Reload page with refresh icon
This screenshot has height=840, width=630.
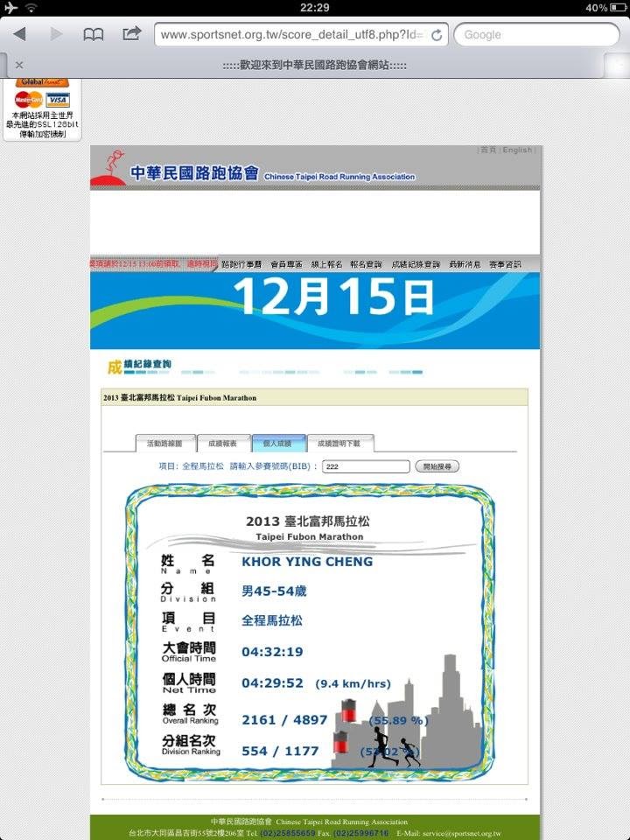point(437,35)
